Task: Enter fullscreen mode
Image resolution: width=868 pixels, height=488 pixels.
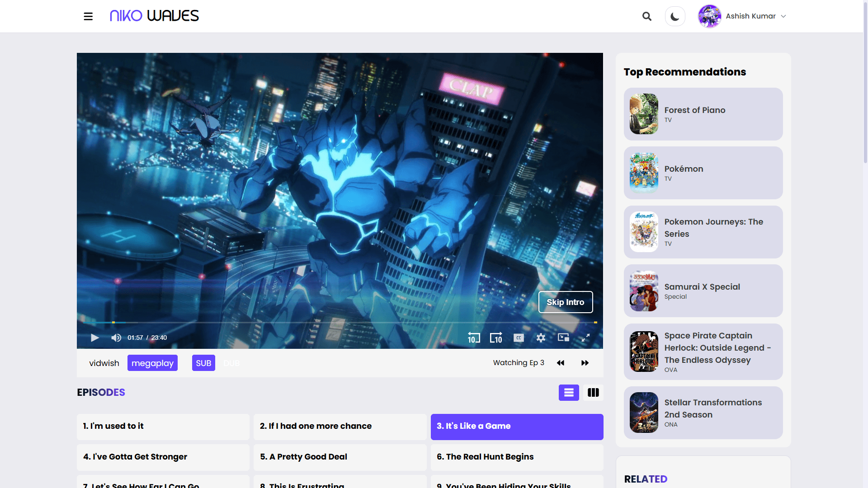Action: (x=585, y=338)
